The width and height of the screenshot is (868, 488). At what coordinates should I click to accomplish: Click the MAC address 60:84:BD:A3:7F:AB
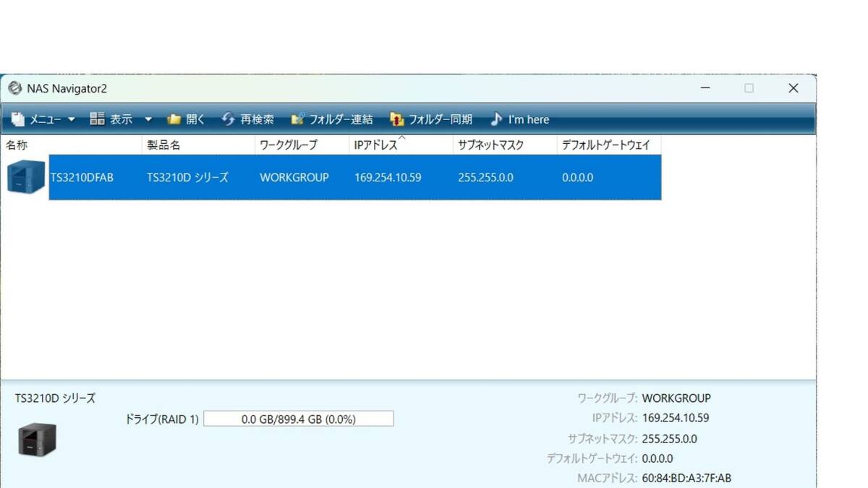click(686, 479)
